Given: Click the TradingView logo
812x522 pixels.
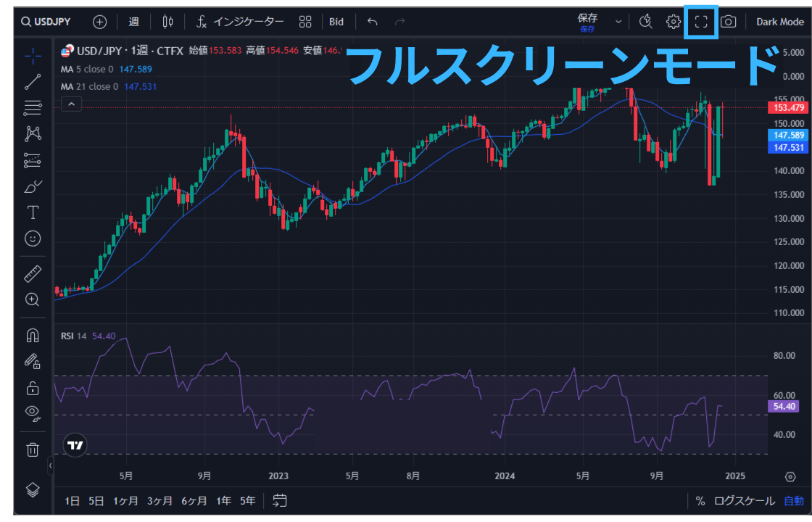Looking at the screenshot, I should 75,445.
